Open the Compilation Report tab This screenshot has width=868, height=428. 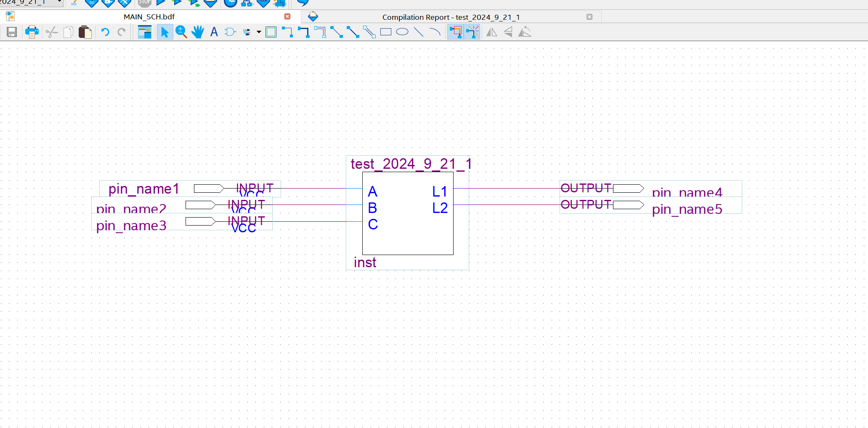point(451,17)
